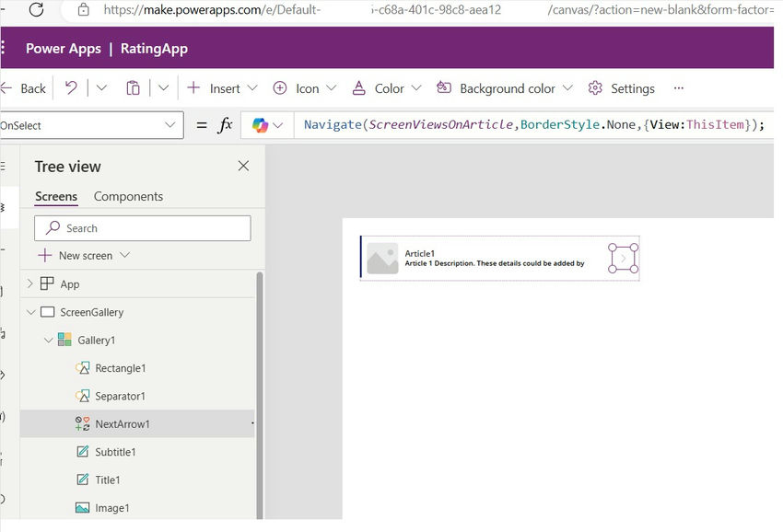
Task: Expand the App node in the tree view
Action: pyautogui.click(x=29, y=283)
